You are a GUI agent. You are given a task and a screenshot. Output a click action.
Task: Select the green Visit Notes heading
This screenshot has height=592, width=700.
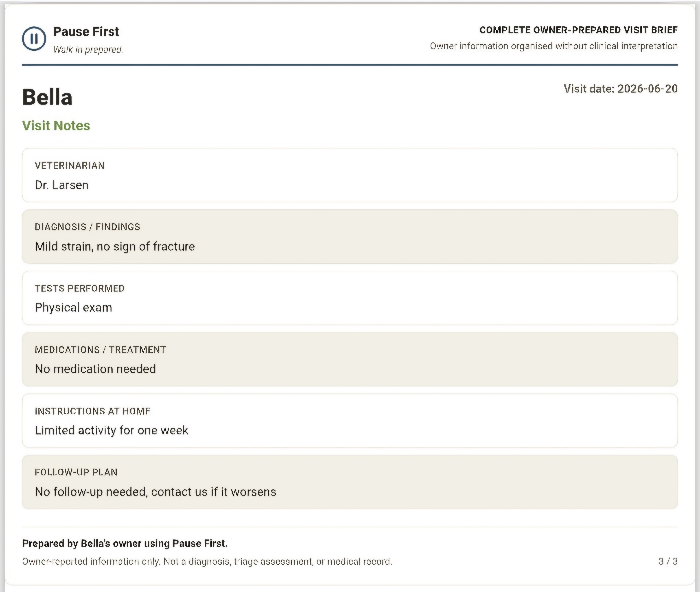point(56,125)
